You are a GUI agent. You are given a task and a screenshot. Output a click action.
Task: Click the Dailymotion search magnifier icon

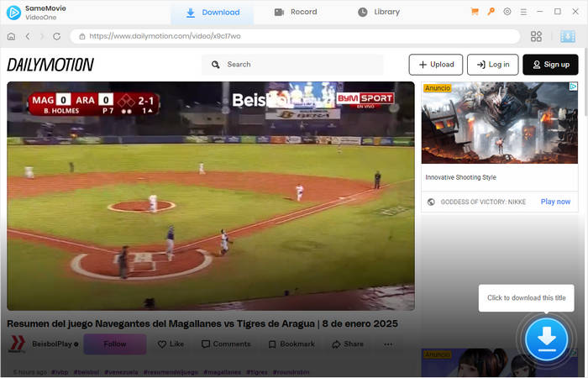tap(215, 65)
